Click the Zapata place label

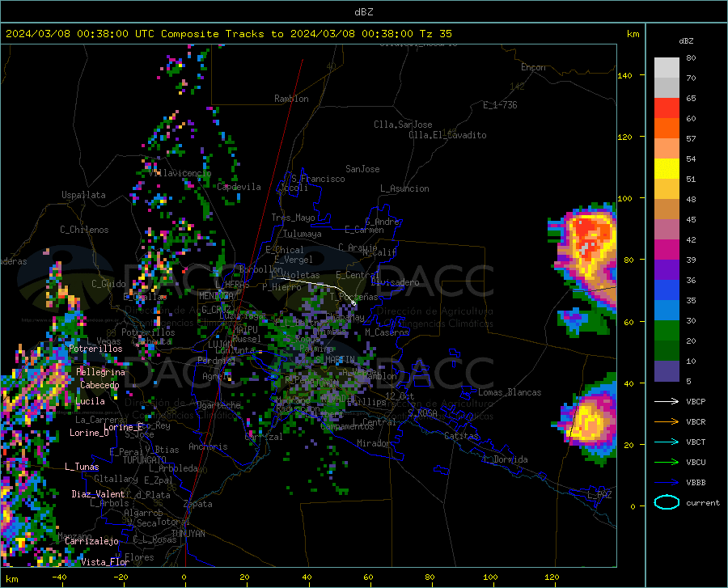click(x=198, y=504)
